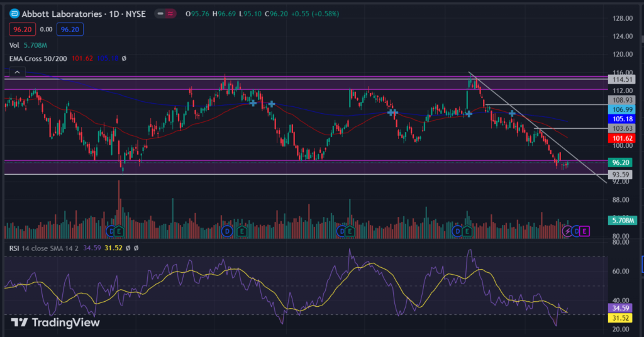
Task: Open the EMA Cross 50/200 indicator legend
Action: [38, 58]
